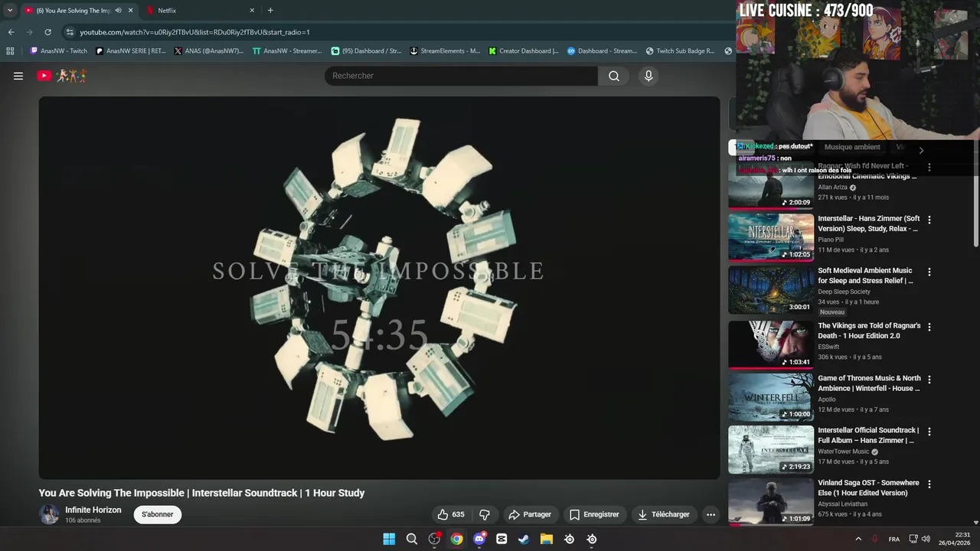Click the Partager share button
The image size is (980, 551).
(530, 514)
